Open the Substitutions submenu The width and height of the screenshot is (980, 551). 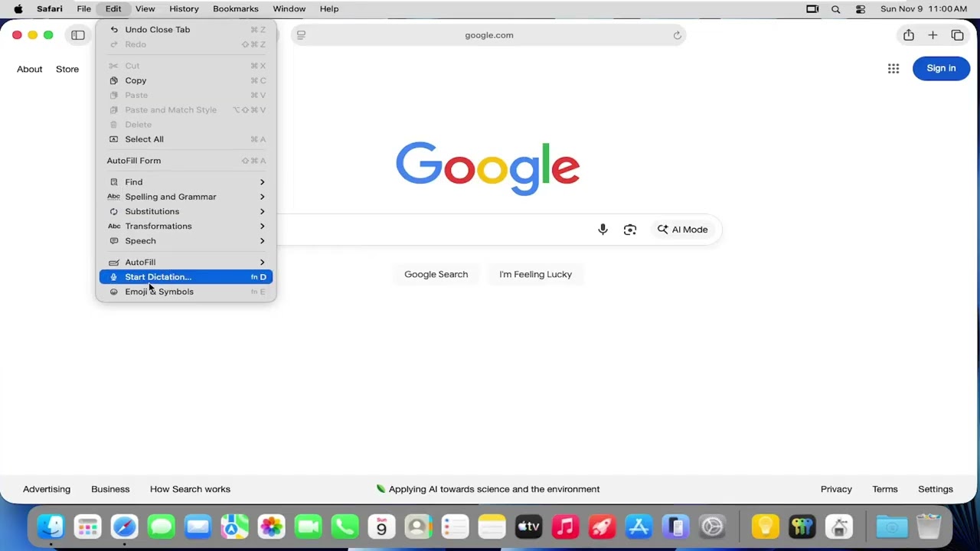(x=186, y=211)
